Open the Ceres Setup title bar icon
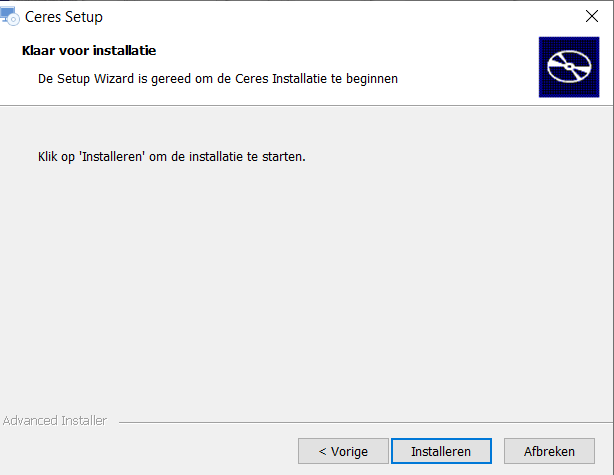This screenshot has height=475, width=614. [9, 16]
